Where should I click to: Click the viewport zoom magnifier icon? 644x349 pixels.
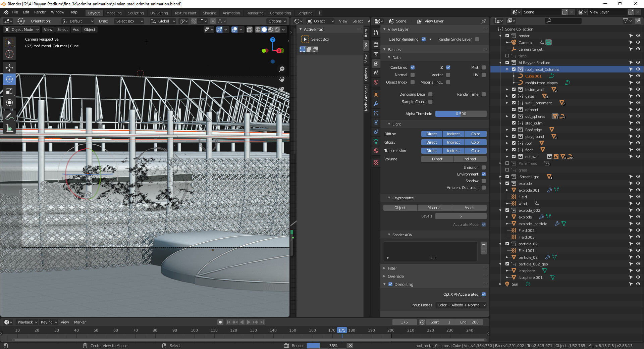(282, 69)
